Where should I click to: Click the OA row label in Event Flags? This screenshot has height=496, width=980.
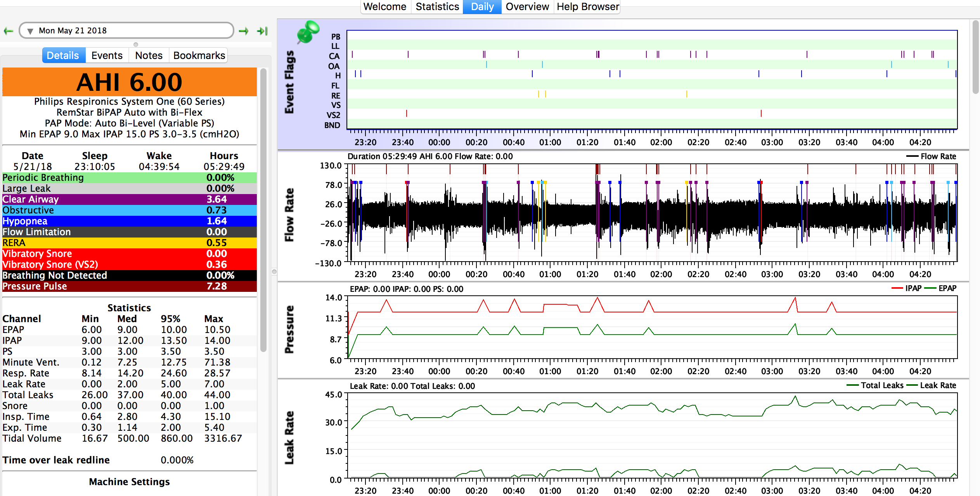(334, 66)
